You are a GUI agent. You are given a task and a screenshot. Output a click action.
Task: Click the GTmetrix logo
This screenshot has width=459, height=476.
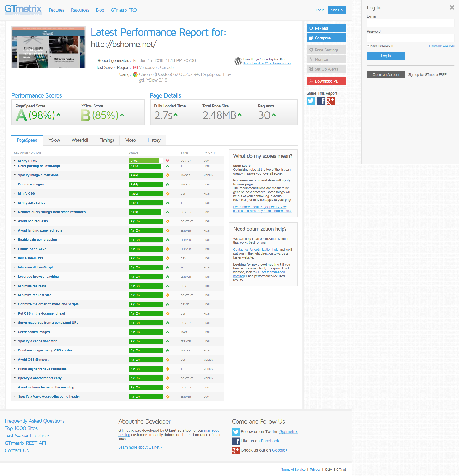pyautogui.click(x=23, y=10)
